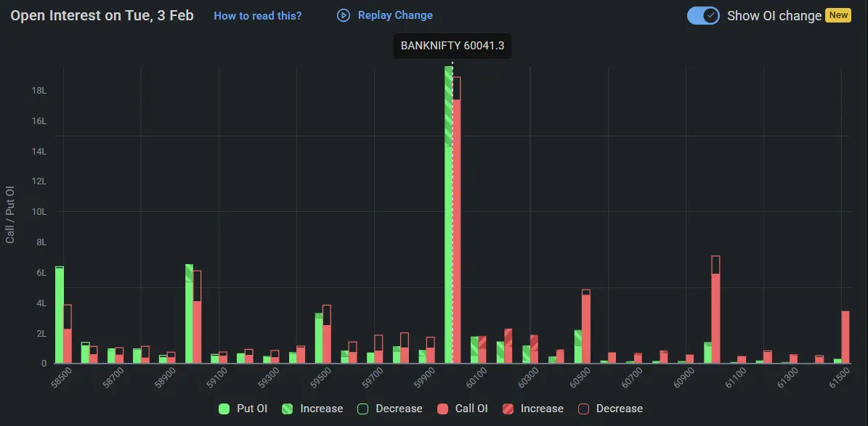Toggle the green striped Increase legend item
This screenshot has height=426, width=868.
click(313, 409)
